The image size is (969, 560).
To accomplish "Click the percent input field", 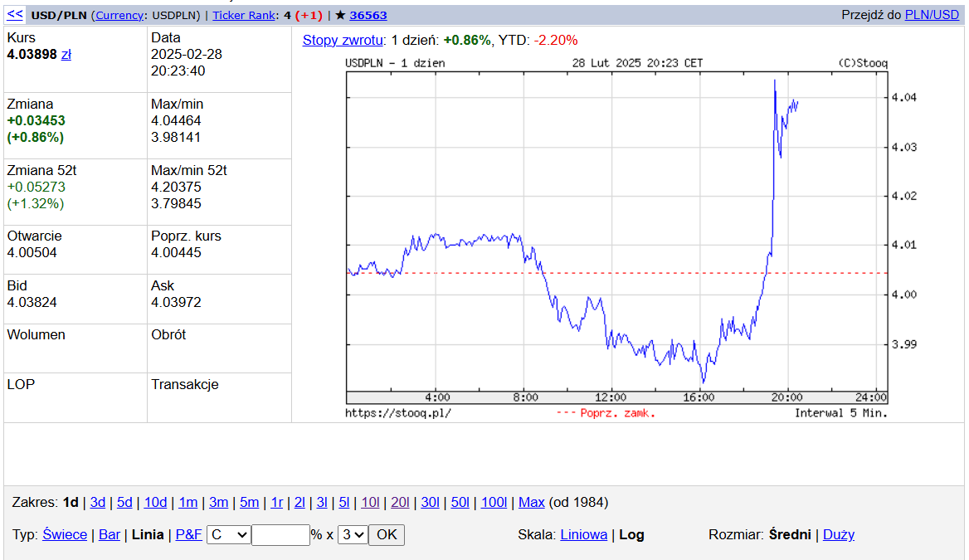I will 280,534.
